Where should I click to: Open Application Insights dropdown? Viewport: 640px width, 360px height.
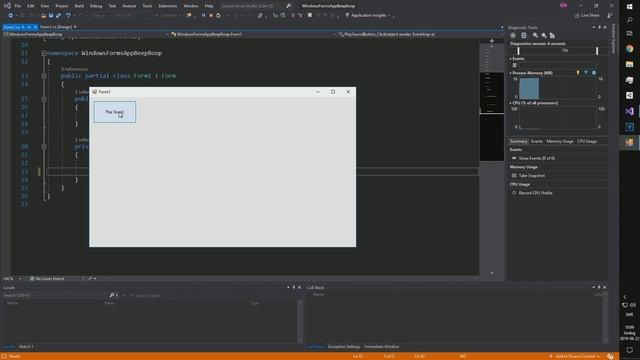tap(369, 16)
